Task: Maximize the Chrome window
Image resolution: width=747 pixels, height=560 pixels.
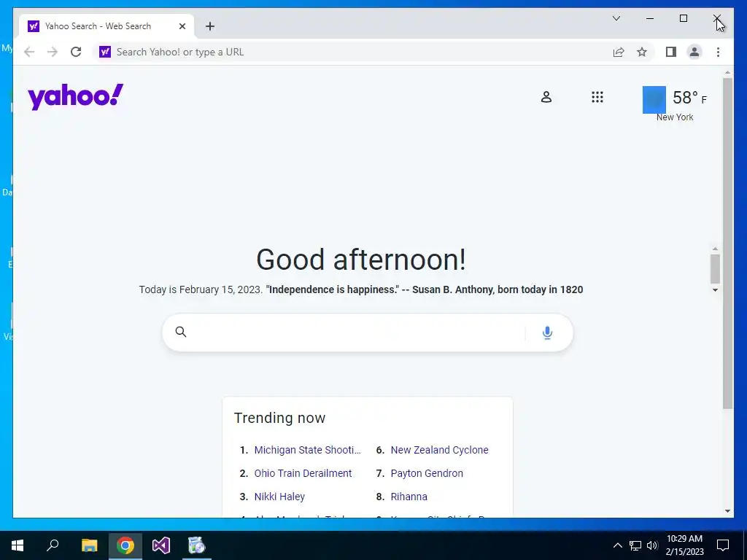Action: click(683, 18)
